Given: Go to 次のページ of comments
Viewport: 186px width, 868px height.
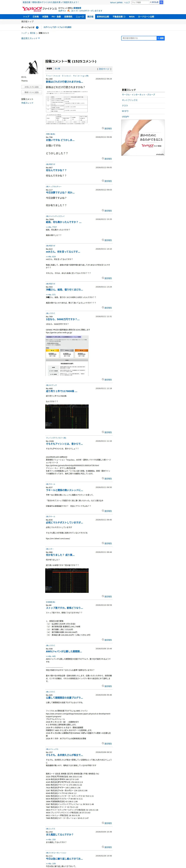Looking at the screenshot, I should 104,69.
